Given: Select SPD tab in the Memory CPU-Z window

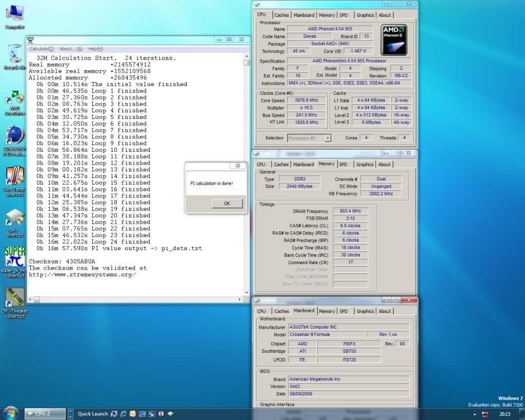Looking at the screenshot, I should tap(343, 165).
